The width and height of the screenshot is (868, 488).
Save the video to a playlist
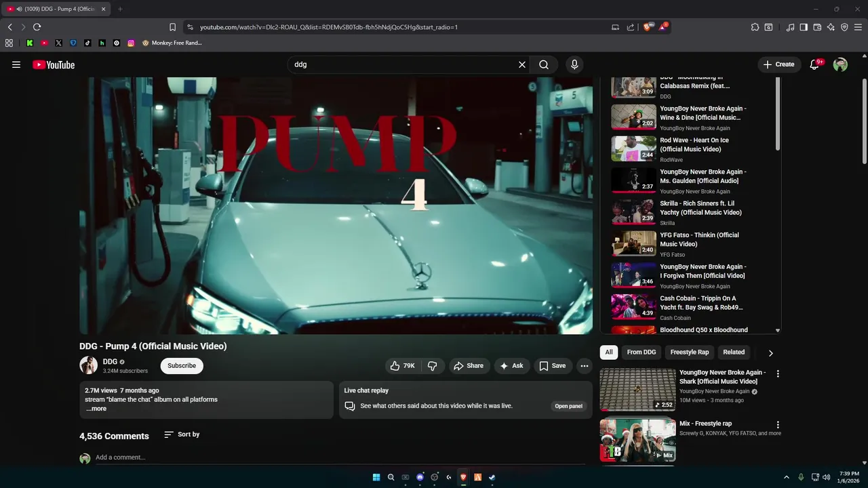click(552, 365)
